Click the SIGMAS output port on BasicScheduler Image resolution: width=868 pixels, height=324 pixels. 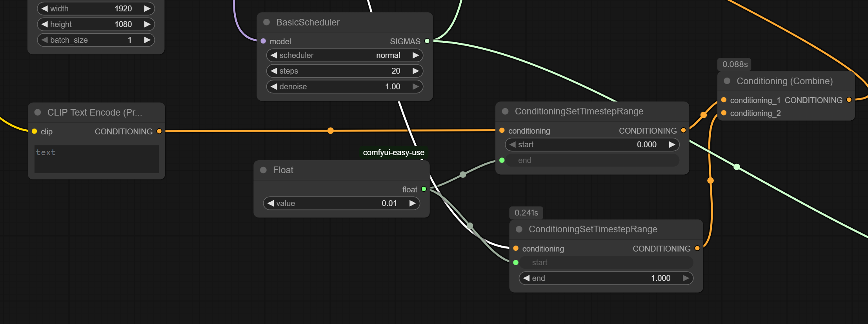tap(427, 41)
